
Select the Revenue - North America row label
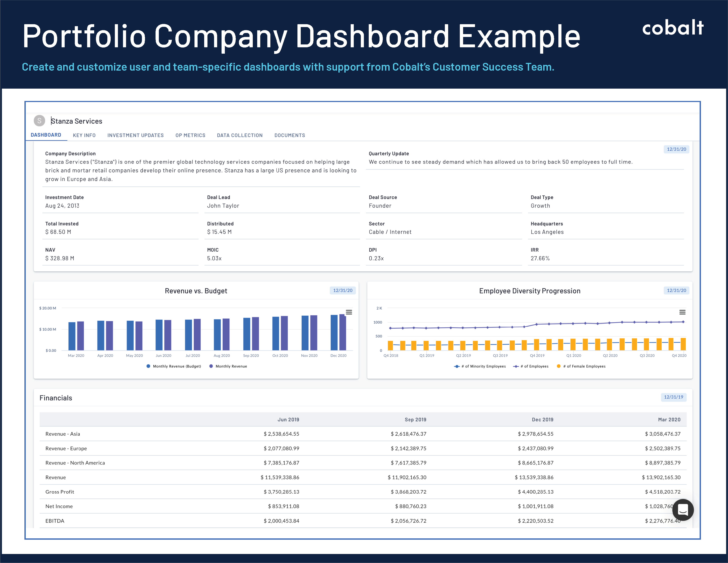point(75,463)
